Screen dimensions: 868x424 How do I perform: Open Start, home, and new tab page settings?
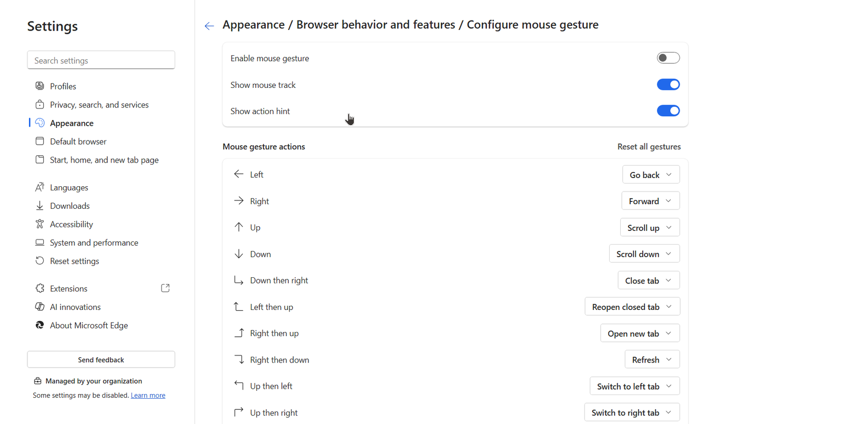click(104, 159)
